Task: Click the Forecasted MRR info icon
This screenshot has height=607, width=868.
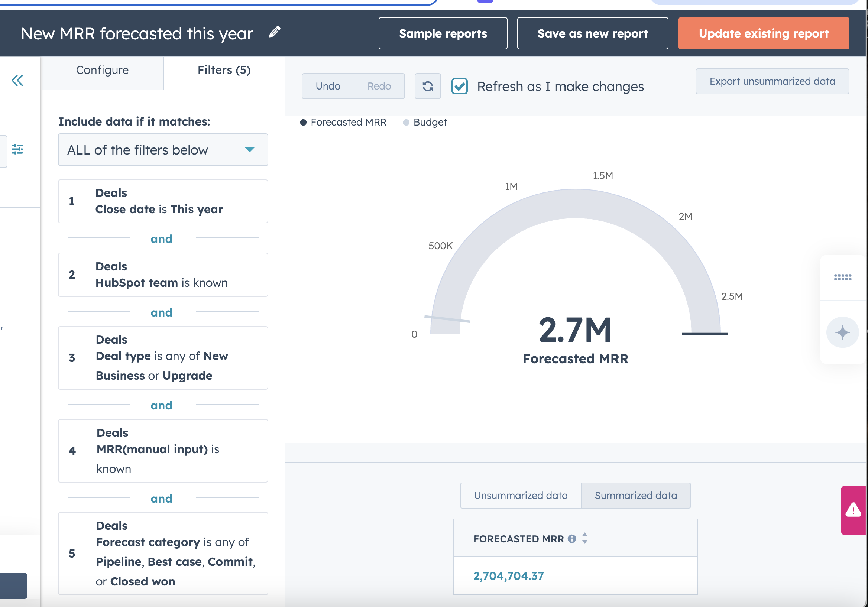Action: point(571,539)
